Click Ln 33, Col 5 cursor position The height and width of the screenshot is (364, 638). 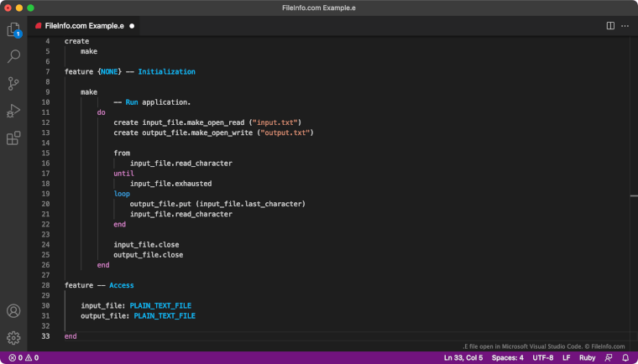click(463, 357)
